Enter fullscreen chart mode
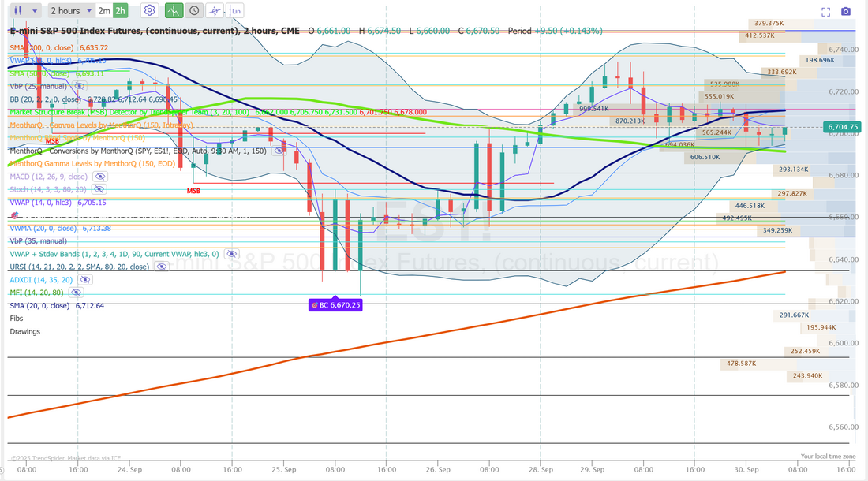The image size is (868, 481). (825, 11)
